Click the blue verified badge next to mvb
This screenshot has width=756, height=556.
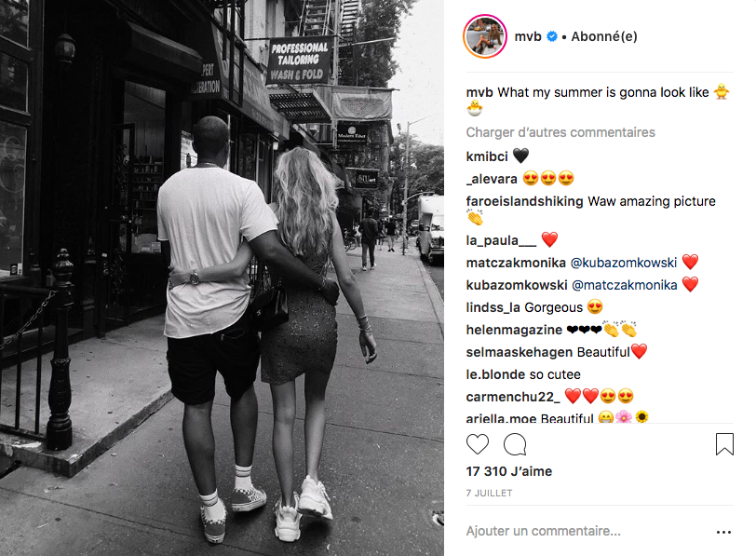pyautogui.click(x=552, y=36)
